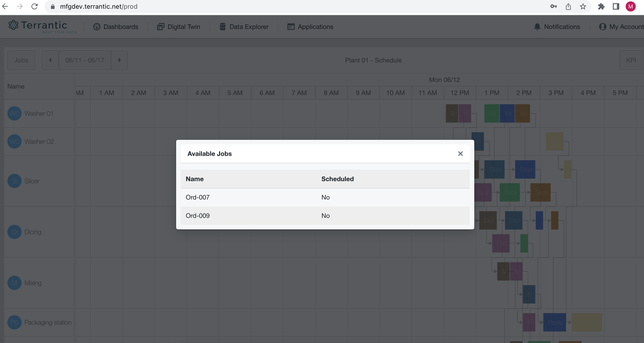Screen dimensions: 644x343
Task: Click the Slicer row label
Action: pos(32,181)
